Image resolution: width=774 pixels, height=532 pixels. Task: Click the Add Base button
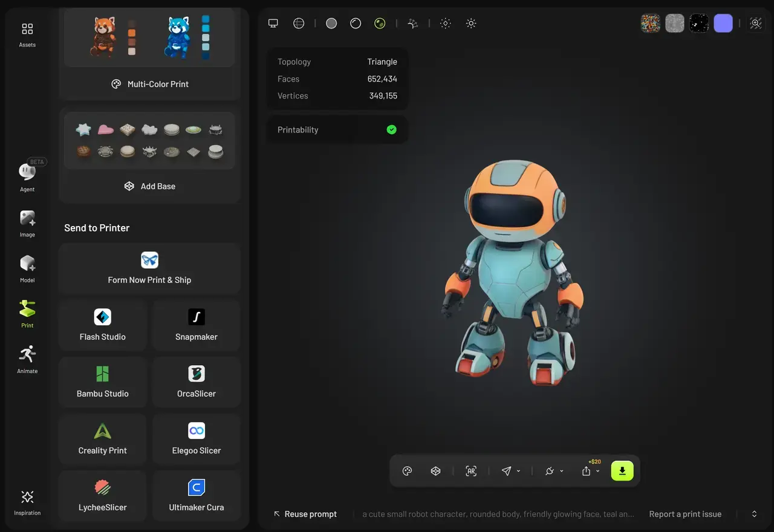tap(150, 186)
